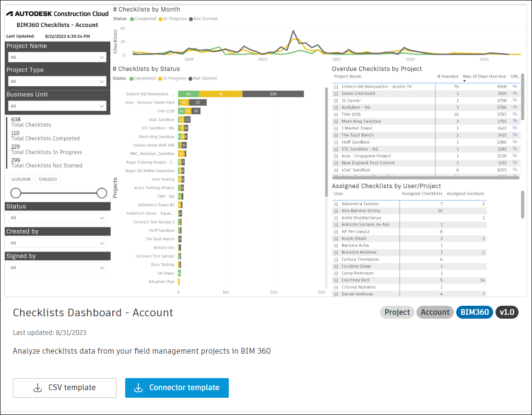This screenshot has height=415, width=532.
Task: Download the Connector template
Action: coord(177,388)
